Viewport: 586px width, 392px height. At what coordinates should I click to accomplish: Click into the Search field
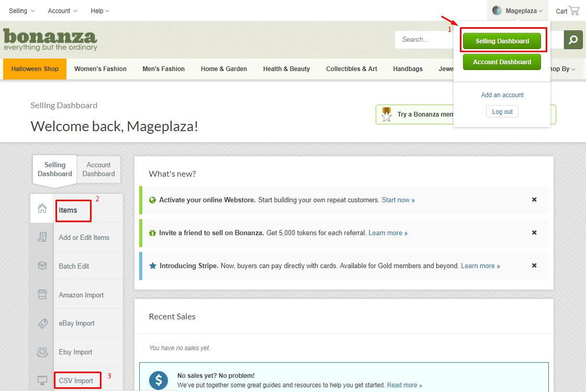tap(424, 40)
